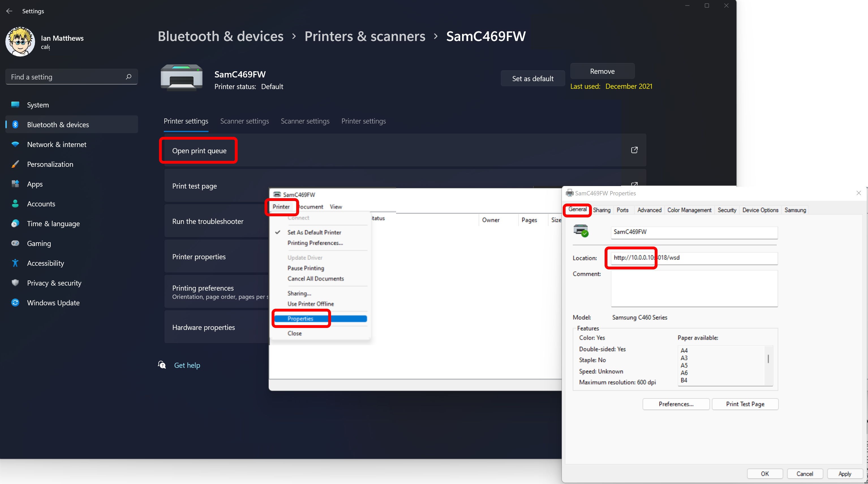
Task: Toggle Set As Default Printer checkmark
Action: point(278,232)
